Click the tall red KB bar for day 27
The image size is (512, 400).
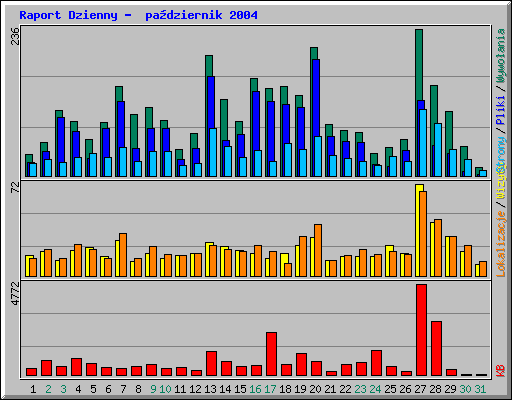coord(421,330)
